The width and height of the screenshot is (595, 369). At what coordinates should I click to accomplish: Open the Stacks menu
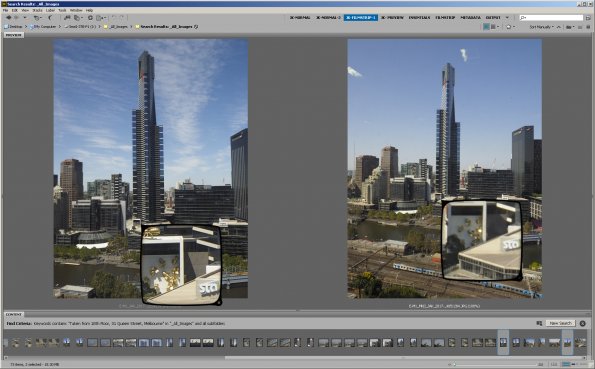point(37,10)
